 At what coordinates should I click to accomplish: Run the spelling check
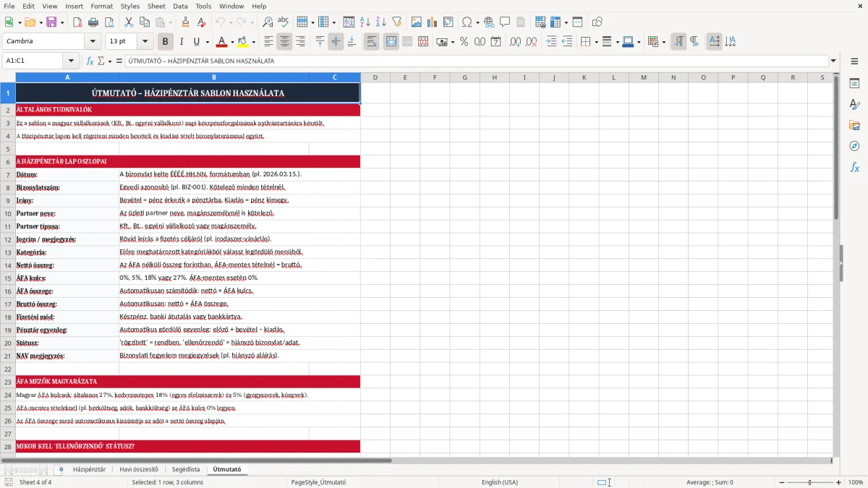pyautogui.click(x=284, y=22)
